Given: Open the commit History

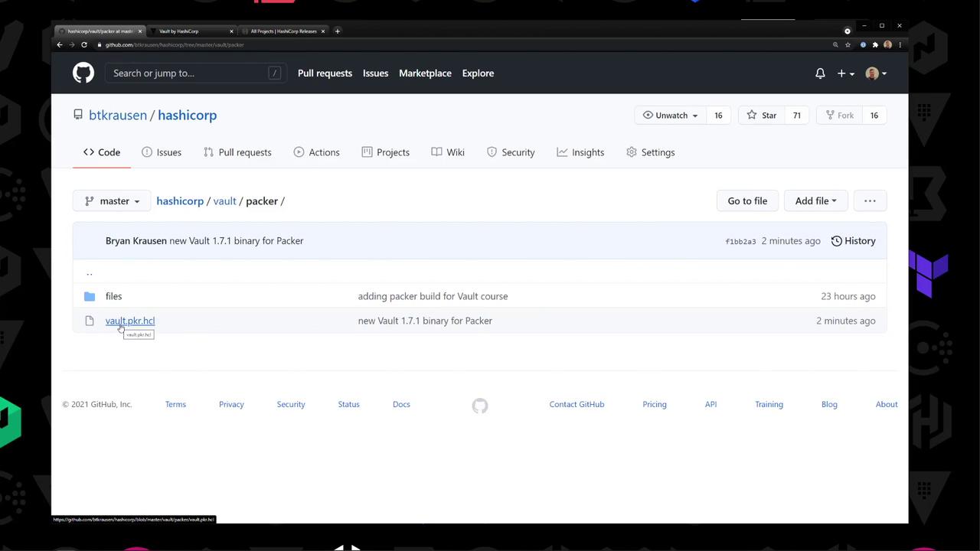Looking at the screenshot, I should (x=853, y=241).
